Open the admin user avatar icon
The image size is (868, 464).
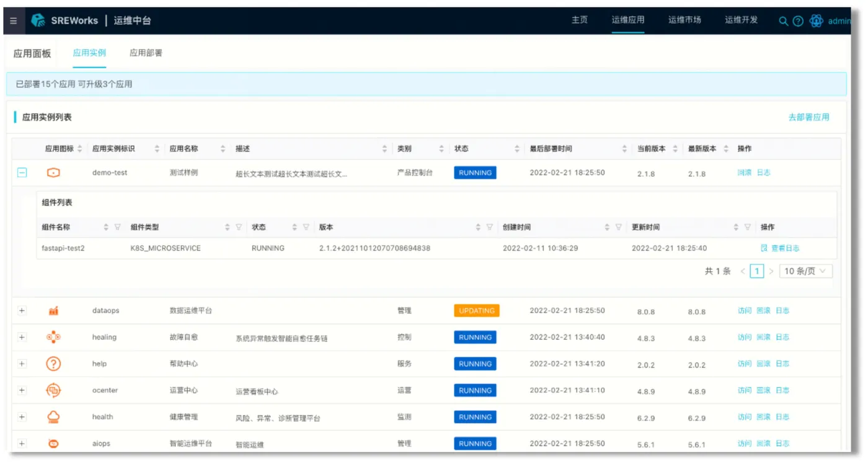pos(817,21)
